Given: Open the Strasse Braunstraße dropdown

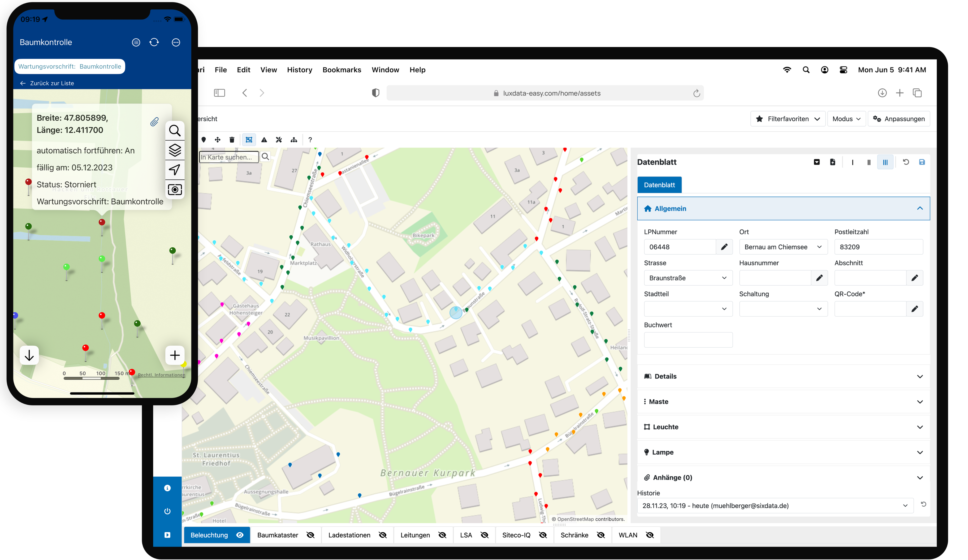Looking at the screenshot, I should tap(687, 278).
